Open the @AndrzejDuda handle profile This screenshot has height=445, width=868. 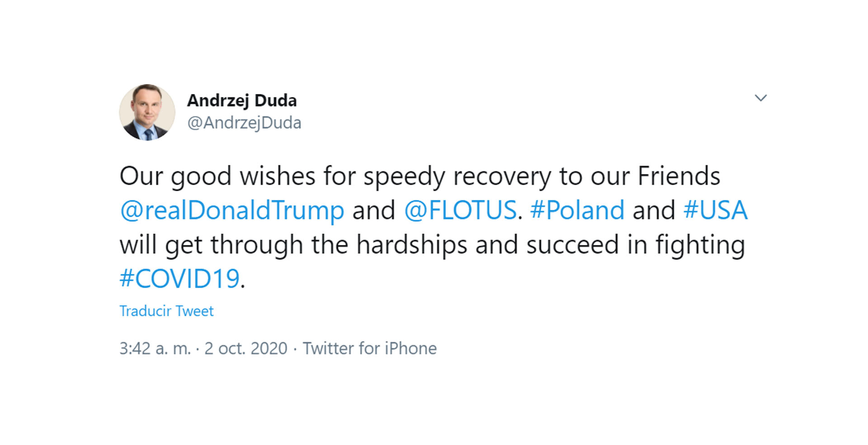244,123
